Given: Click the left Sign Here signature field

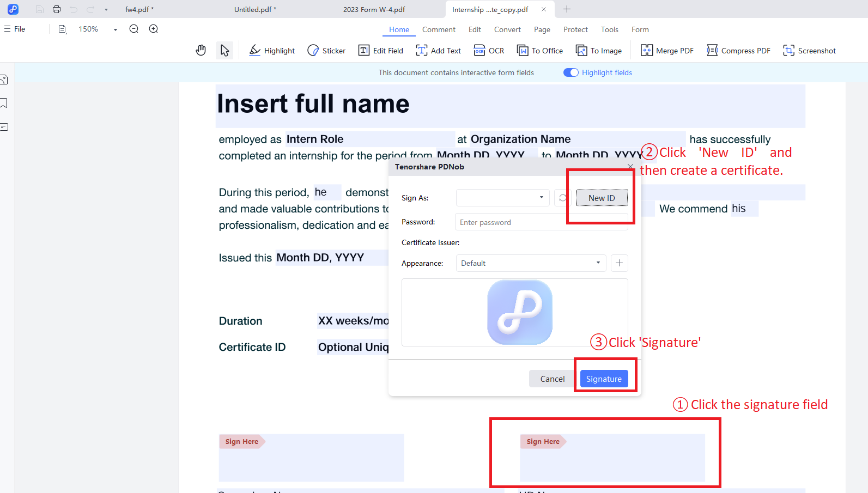Looking at the screenshot, I should (311, 458).
